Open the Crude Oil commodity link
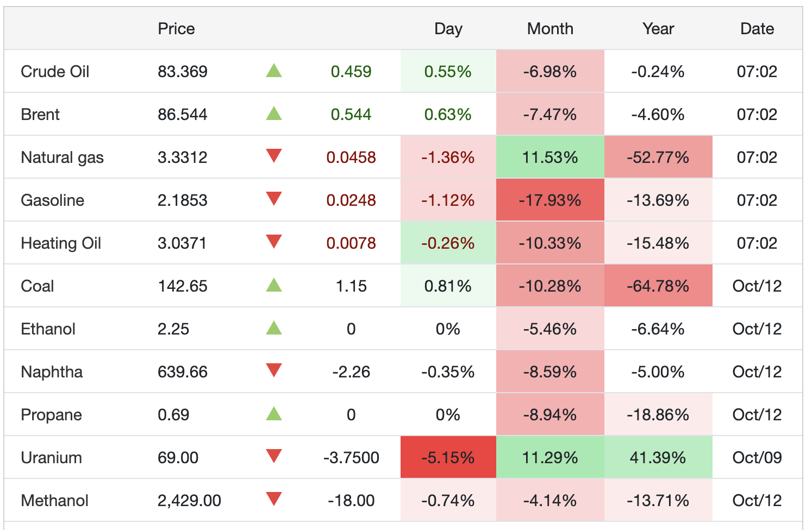 coord(55,72)
